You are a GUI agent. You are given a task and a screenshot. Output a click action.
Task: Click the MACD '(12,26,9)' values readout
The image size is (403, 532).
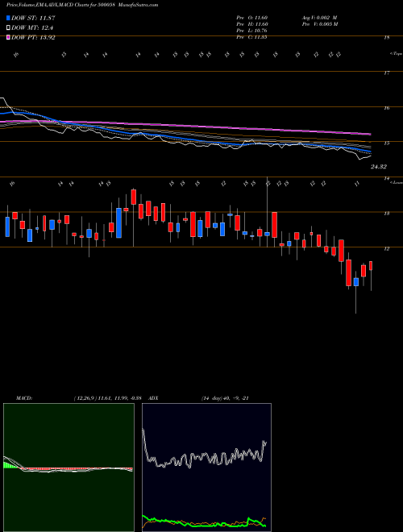[107, 398]
